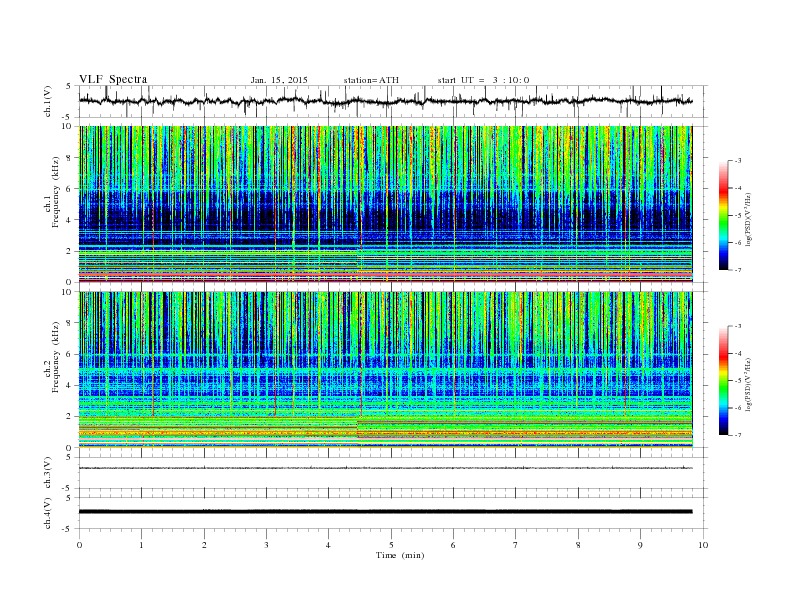Viewport: 792px width, 612px height.
Task: Click the ch.2 PSD color scale bar
Action: click(723, 380)
